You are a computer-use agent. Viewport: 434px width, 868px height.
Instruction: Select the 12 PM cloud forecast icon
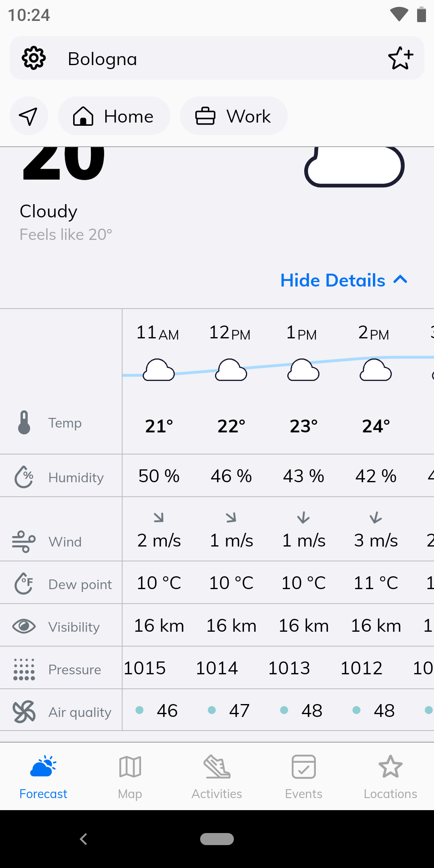[231, 370]
